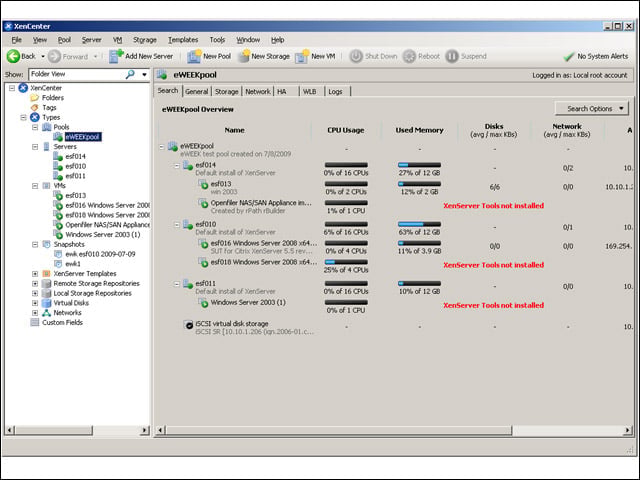Expand the Virtual Disks tree node

(x=35, y=303)
